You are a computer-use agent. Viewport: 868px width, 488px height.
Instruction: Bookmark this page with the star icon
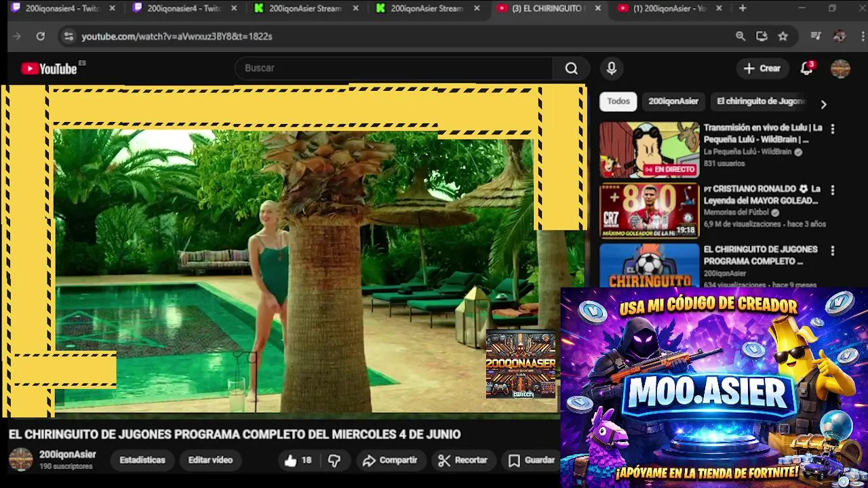tap(783, 37)
